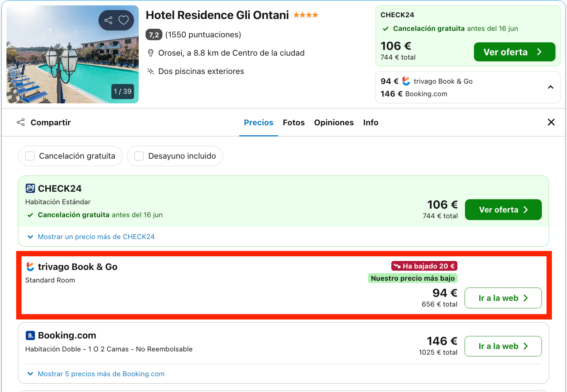Click the Standard Room label under trivago
Image resolution: width=567 pixels, height=392 pixels.
(x=50, y=280)
